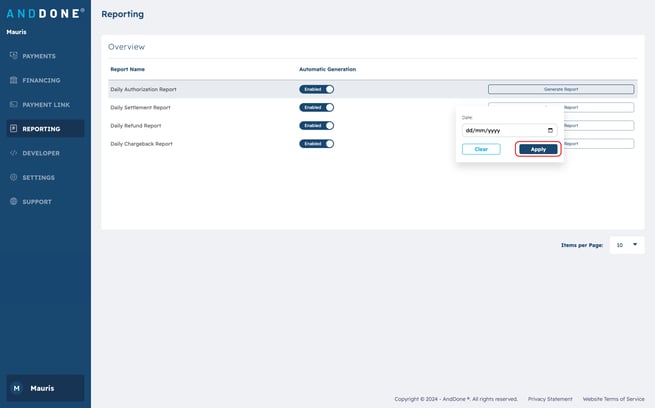655x408 pixels.
Task: Click the Financing sidebar icon
Action: tap(13, 80)
